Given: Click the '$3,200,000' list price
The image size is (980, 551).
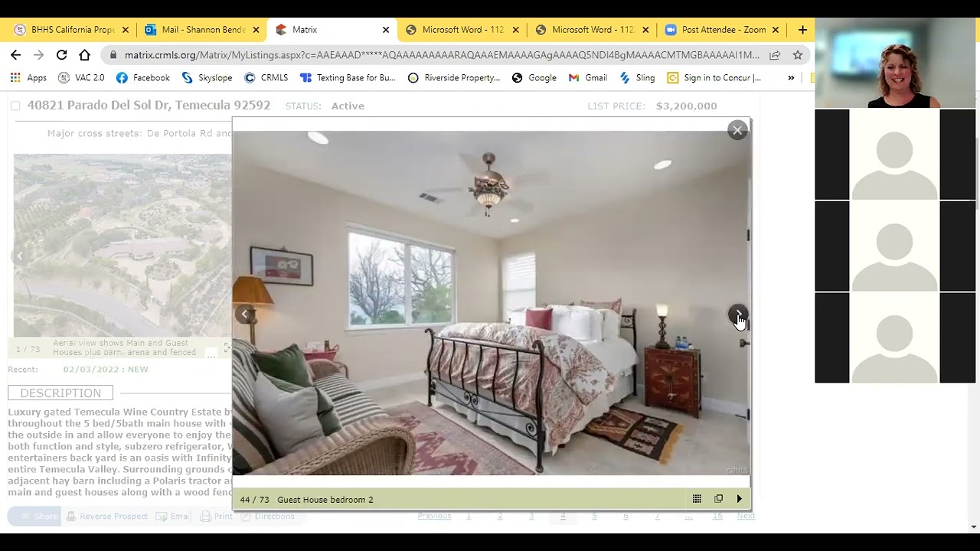Looking at the screenshot, I should pos(686,106).
